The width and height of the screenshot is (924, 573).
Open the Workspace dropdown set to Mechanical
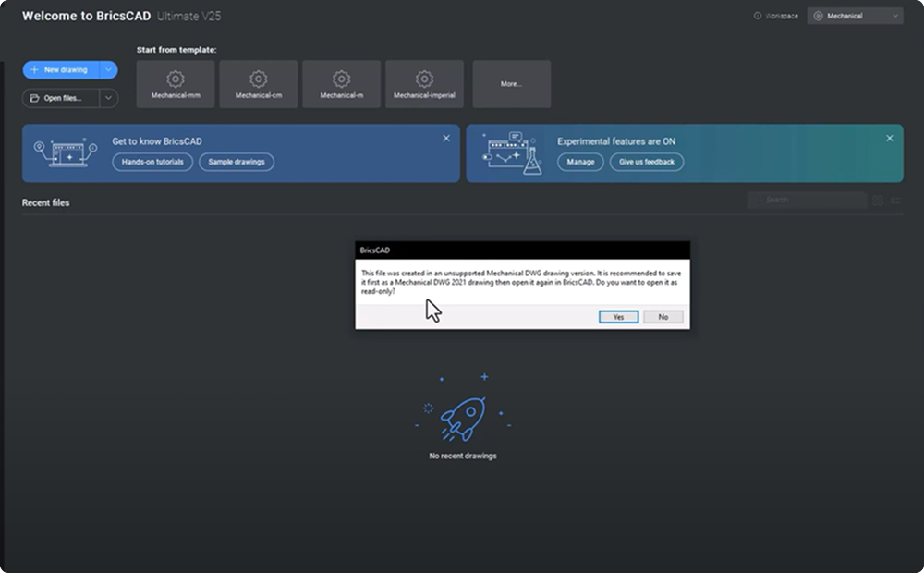[855, 16]
